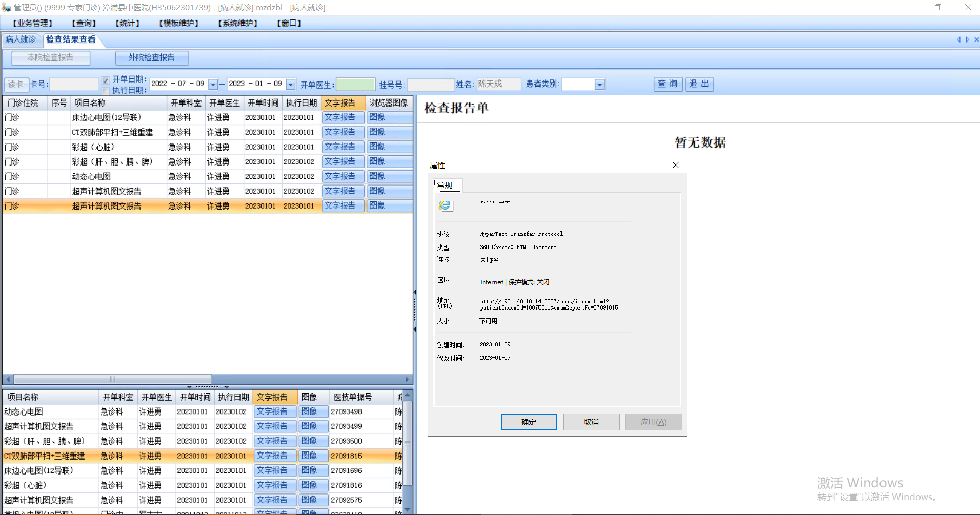This screenshot has width=980, height=515.
Task: Click the application icon in the title bar
Action: [x=6, y=7]
